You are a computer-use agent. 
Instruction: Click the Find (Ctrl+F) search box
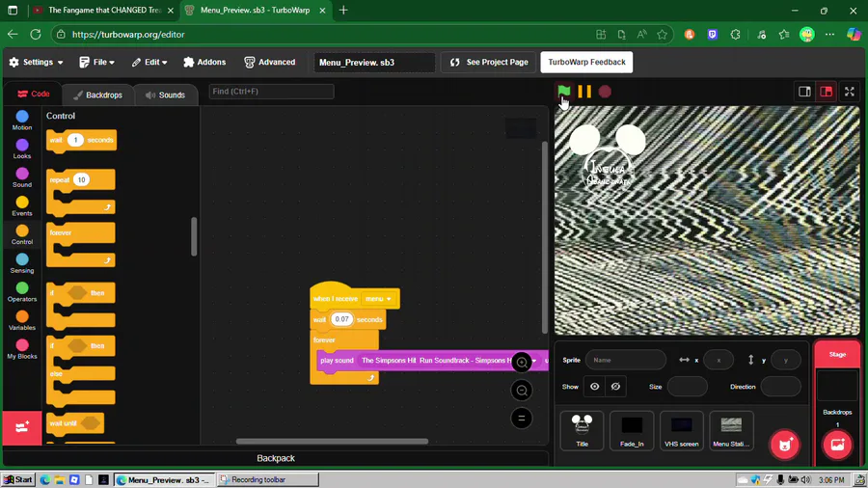(271, 92)
